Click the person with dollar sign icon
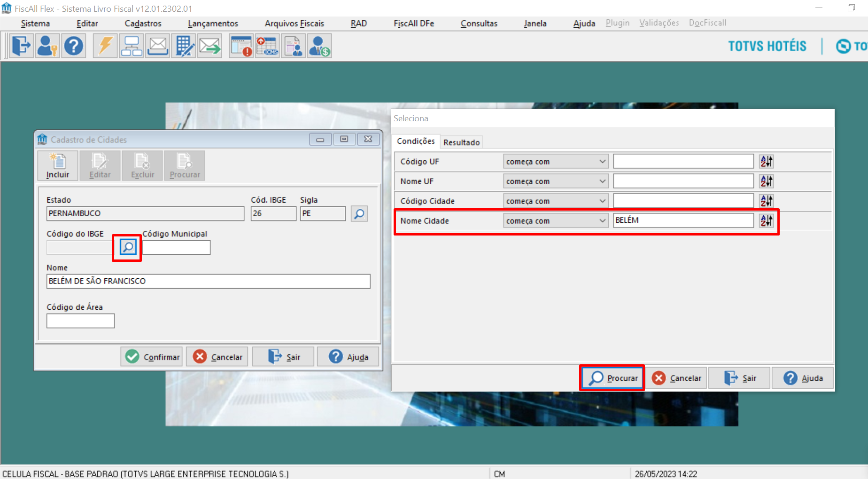The height and width of the screenshot is (479, 868). pyautogui.click(x=320, y=46)
